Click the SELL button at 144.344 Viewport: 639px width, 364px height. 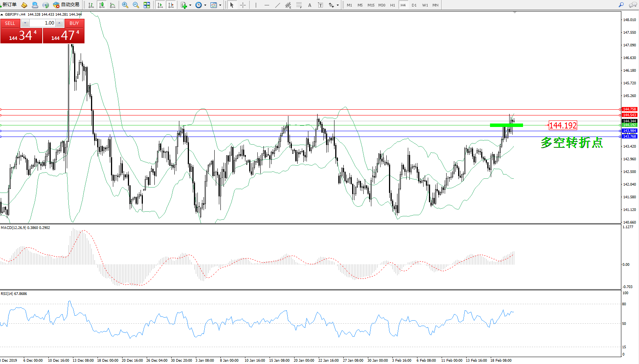[21, 35]
